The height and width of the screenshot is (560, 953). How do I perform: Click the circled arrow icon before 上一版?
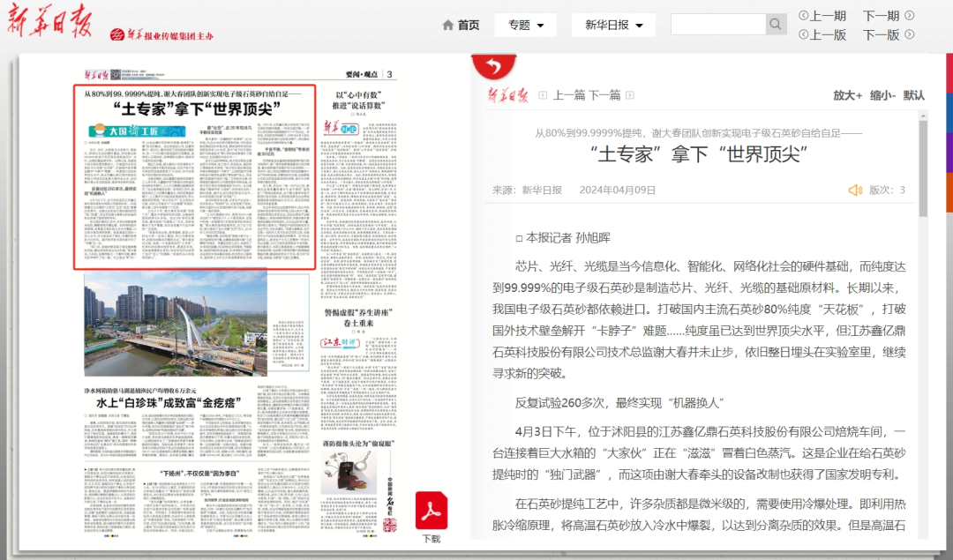804,34
